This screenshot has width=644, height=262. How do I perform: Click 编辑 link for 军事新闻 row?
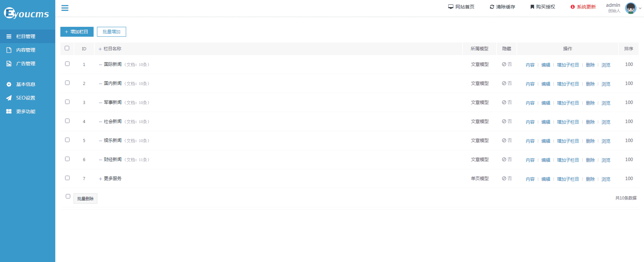pyautogui.click(x=545, y=103)
